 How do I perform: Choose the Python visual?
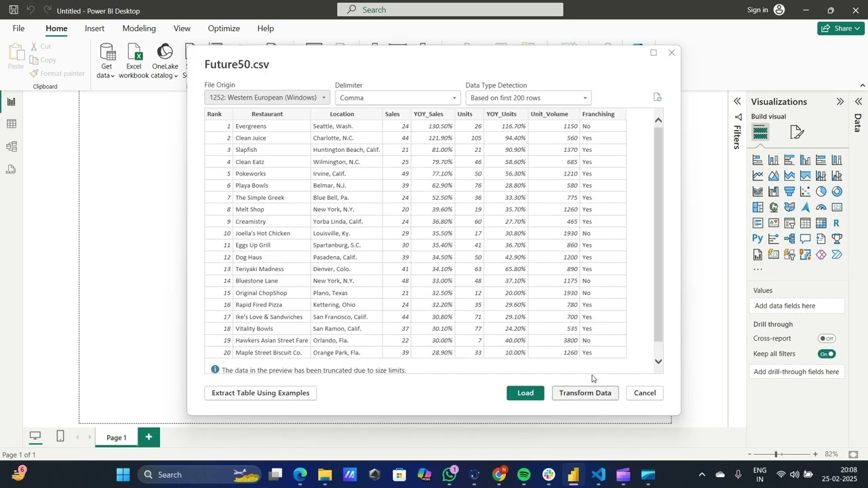757,239
